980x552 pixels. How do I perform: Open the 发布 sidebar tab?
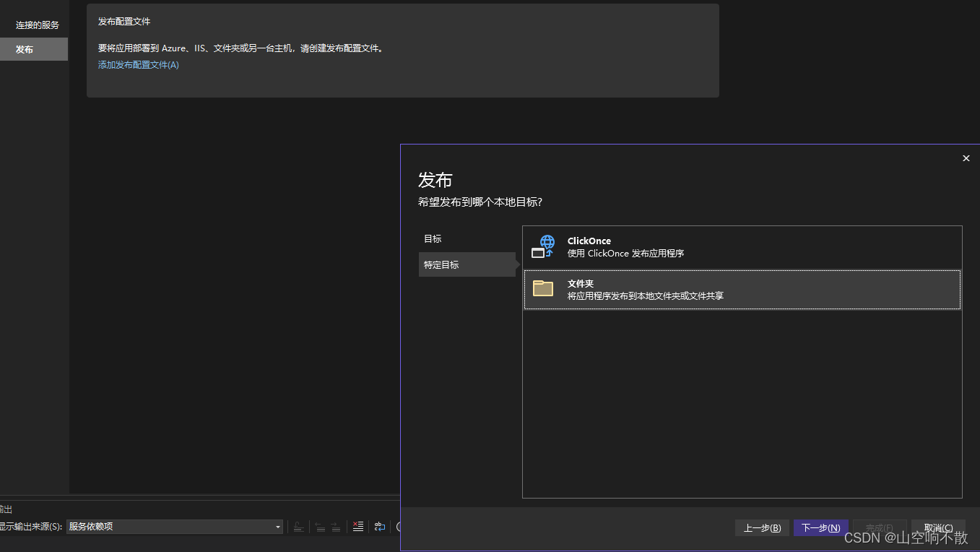[x=34, y=50]
